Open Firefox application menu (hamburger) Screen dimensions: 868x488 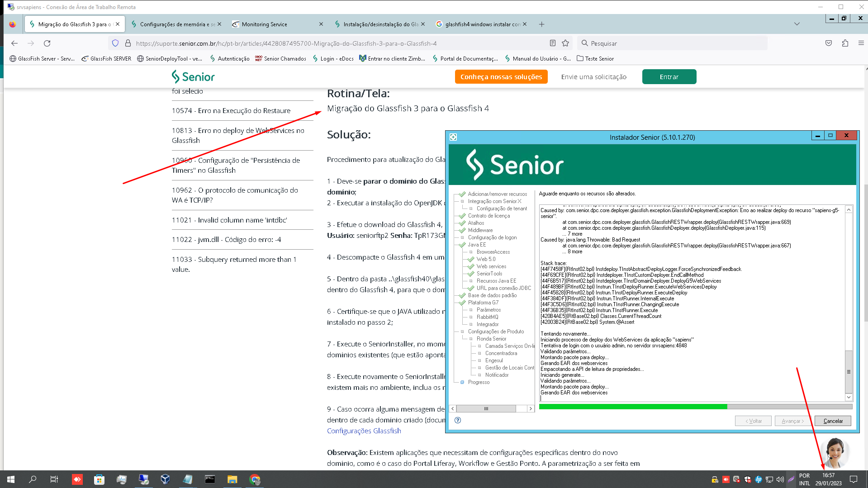(x=861, y=43)
